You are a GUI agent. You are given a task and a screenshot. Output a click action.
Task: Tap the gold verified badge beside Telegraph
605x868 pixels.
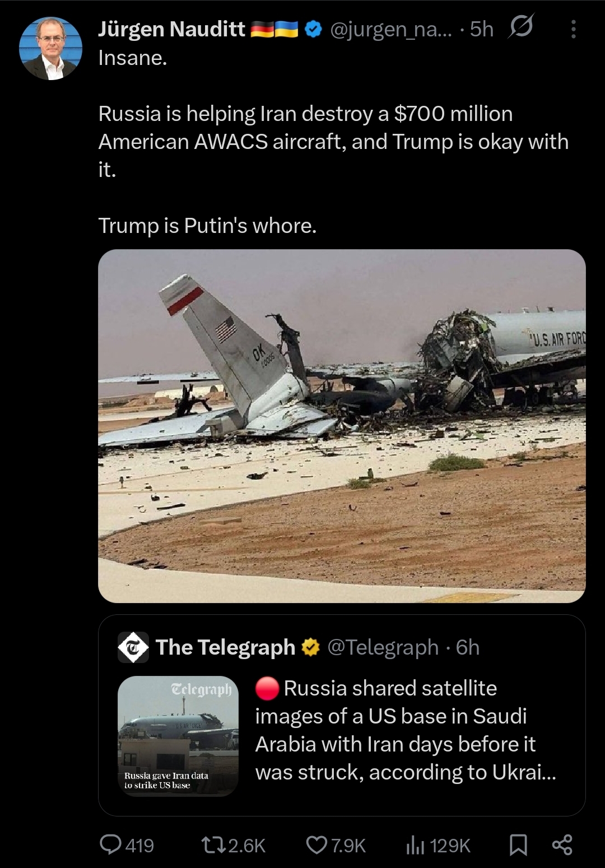(x=310, y=647)
